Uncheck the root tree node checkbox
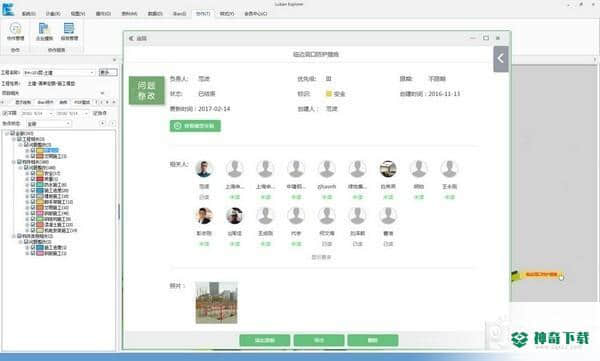Image resolution: width=600 pixels, height=361 pixels. click(x=13, y=133)
